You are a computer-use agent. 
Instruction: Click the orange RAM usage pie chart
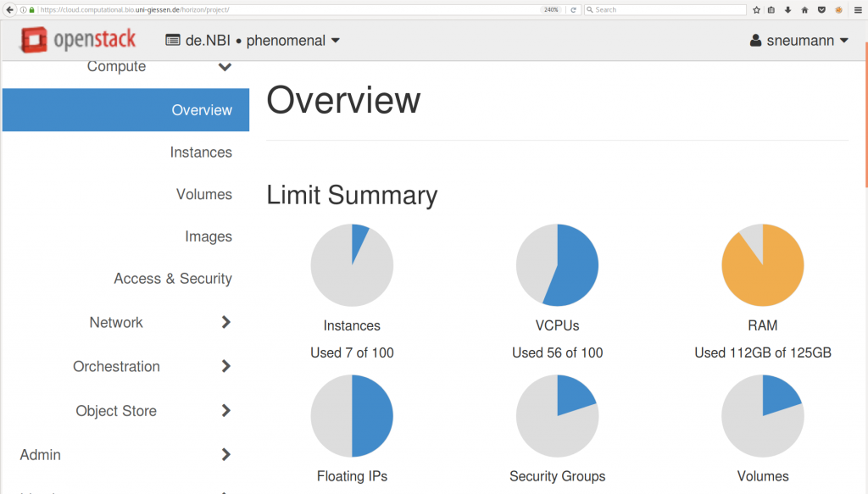click(762, 265)
